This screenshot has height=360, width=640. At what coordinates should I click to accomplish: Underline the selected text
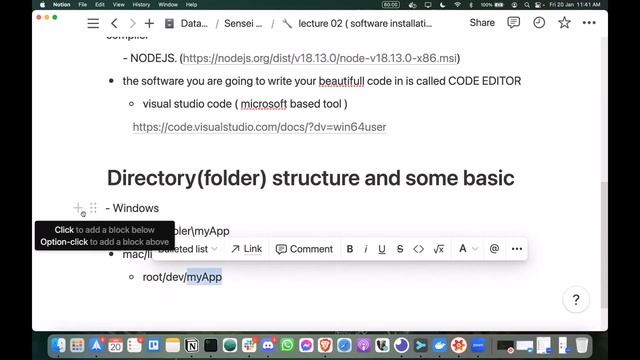[382, 249]
